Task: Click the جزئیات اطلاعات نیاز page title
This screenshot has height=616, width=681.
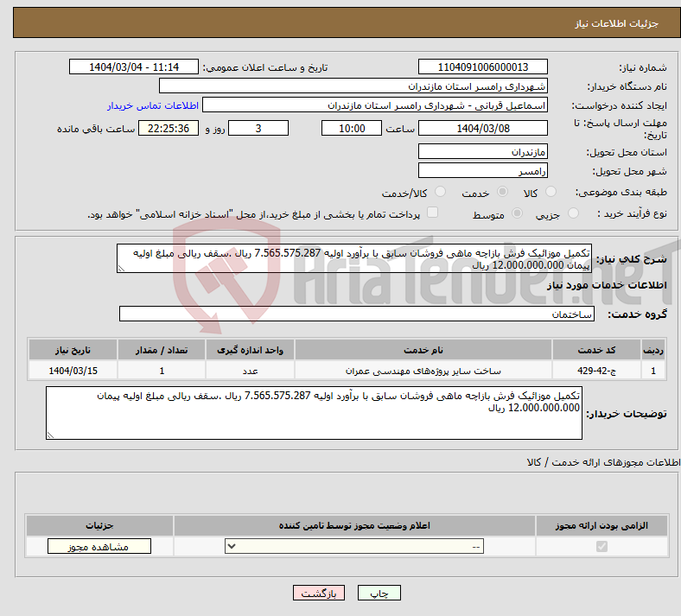Action: coord(617,23)
